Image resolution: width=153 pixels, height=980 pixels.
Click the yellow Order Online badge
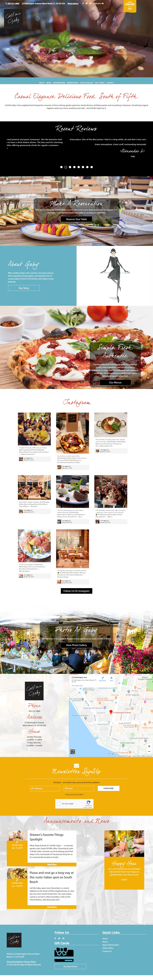click(x=130, y=6)
